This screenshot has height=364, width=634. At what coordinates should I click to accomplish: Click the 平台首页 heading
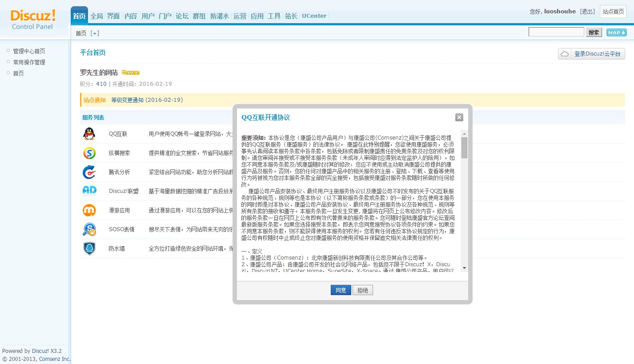(x=93, y=52)
